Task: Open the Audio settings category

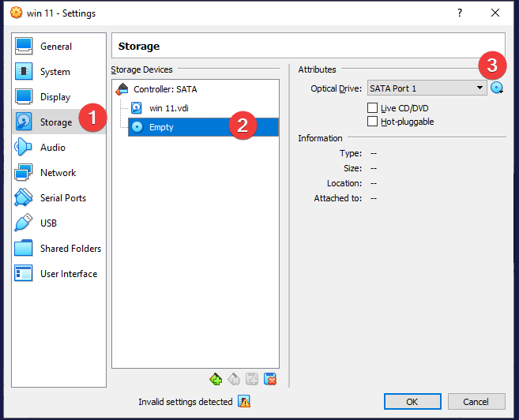Action: click(x=53, y=148)
